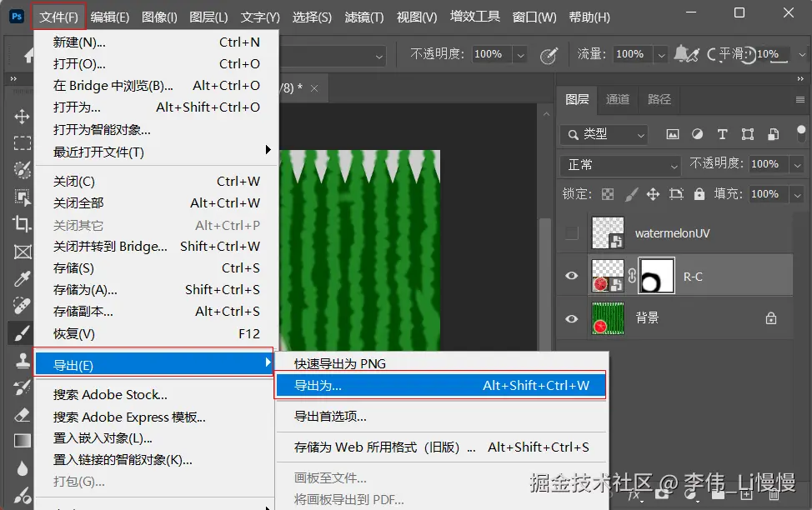The width and height of the screenshot is (812, 510).
Task: Open layer 不透明度 dropdown arrow in Layers panel
Action: point(798,165)
